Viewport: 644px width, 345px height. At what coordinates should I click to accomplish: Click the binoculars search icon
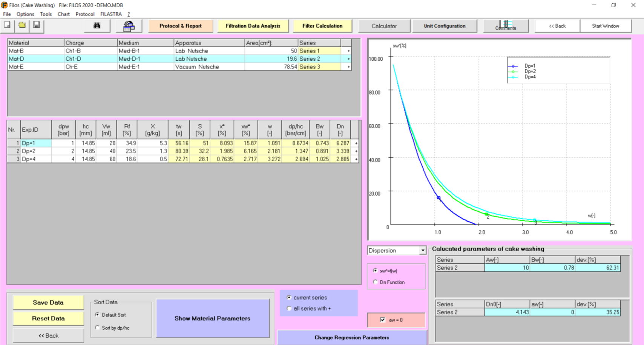[97, 26]
